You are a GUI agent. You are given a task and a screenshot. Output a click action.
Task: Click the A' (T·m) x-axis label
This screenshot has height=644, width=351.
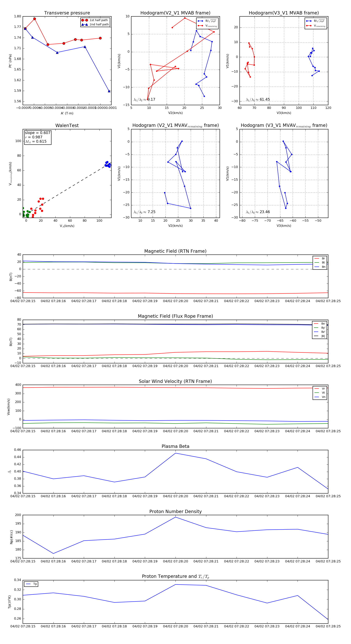pyautogui.click(x=67, y=113)
